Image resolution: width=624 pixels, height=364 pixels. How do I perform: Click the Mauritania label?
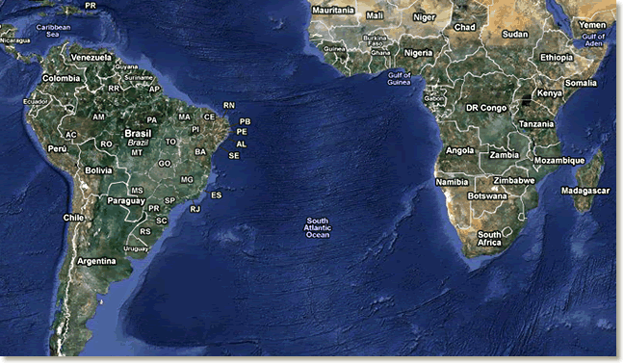(332, 11)
